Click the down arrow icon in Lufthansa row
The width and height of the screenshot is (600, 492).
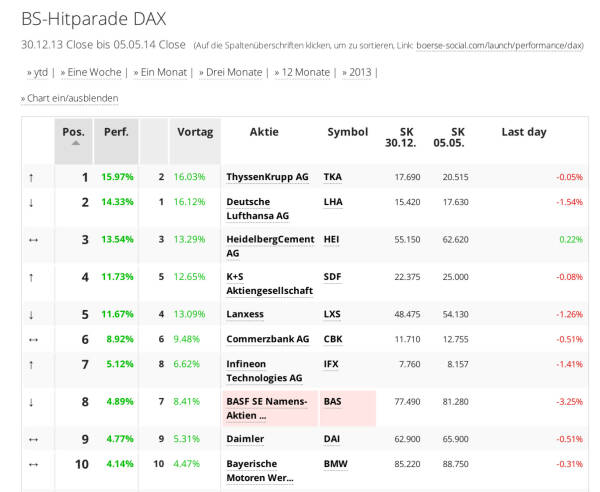tap(31, 202)
